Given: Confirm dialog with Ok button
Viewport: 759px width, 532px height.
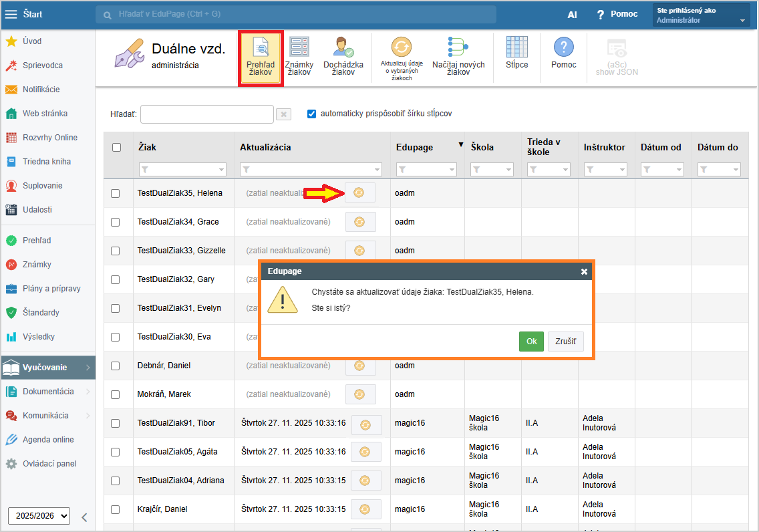Looking at the screenshot, I should point(531,342).
